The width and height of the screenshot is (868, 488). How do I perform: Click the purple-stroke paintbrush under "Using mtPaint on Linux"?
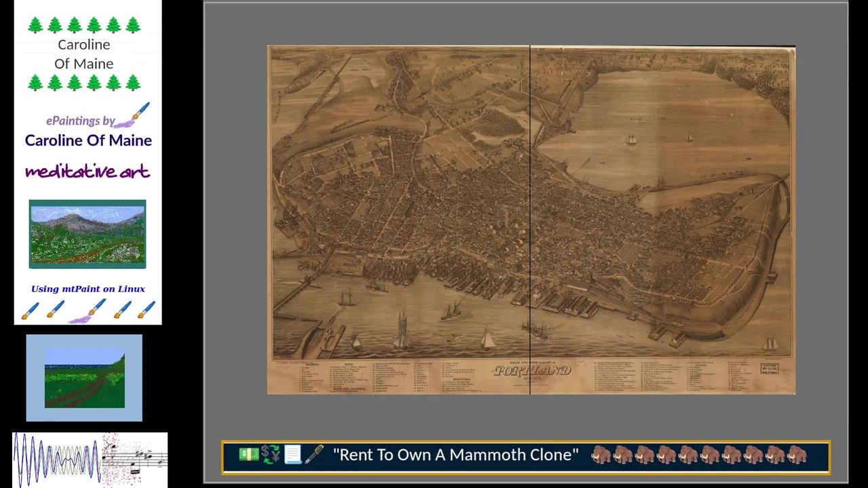tap(86, 310)
